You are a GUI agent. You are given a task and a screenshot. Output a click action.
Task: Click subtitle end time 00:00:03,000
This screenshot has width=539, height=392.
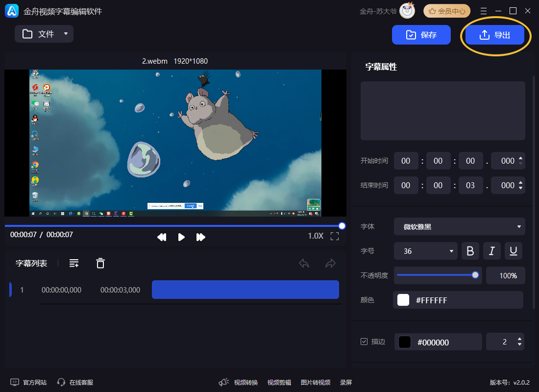click(x=121, y=290)
